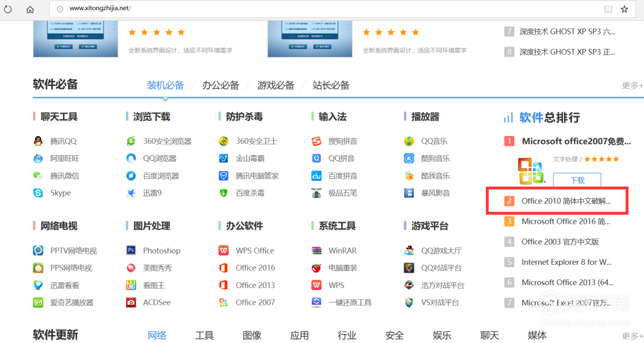The height and width of the screenshot is (343, 644).
Task: Open the Office 2013 link in 办公软件
Action: pos(255,285)
